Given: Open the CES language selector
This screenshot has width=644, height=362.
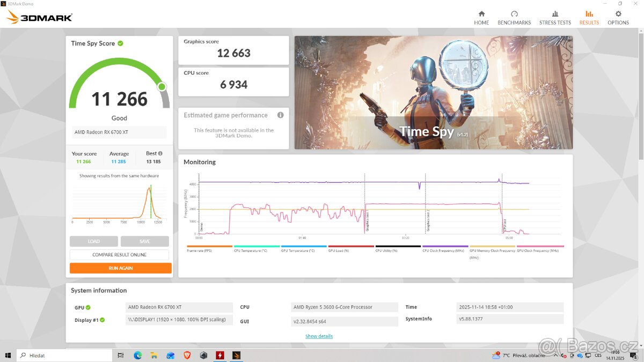Looking at the screenshot, I should pyautogui.click(x=598, y=355).
